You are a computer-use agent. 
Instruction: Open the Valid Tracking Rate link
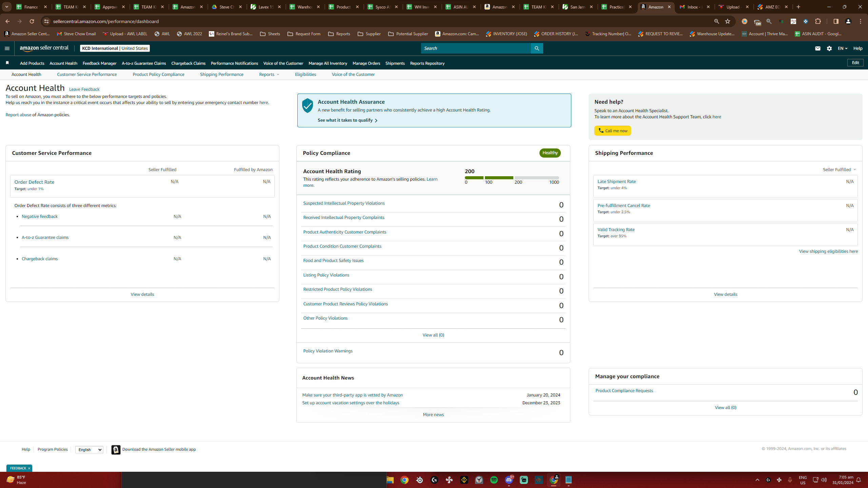pos(616,229)
